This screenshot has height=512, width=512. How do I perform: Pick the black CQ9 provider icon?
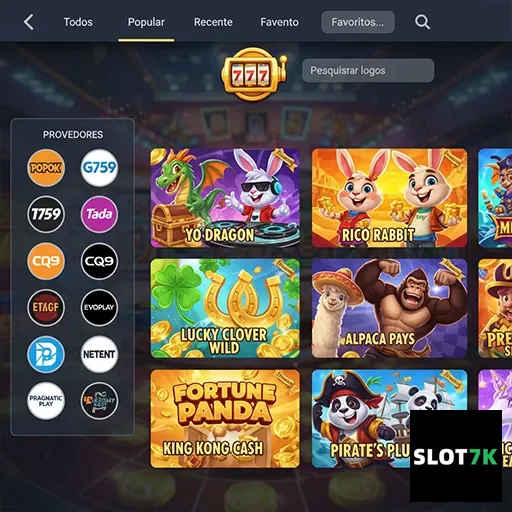[99, 261]
